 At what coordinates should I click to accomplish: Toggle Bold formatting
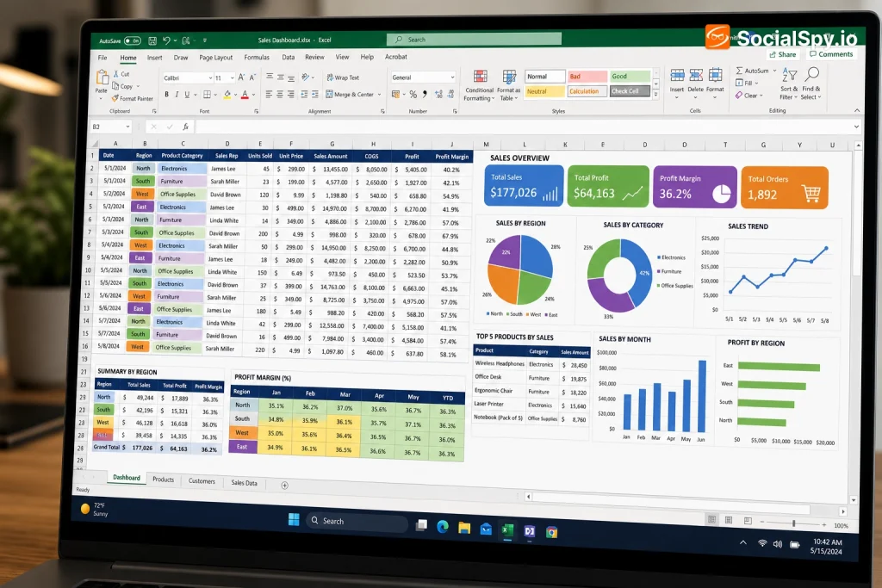coord(166,95)
